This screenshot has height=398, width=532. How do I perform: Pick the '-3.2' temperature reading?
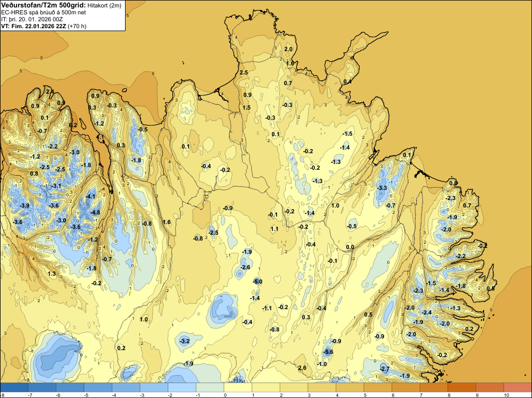tap(184, 341)
